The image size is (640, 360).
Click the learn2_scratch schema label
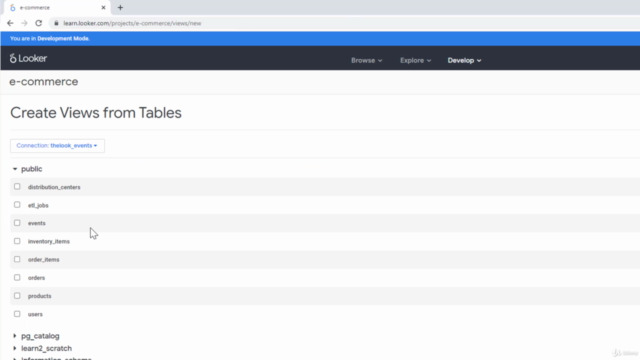point(47,349)
